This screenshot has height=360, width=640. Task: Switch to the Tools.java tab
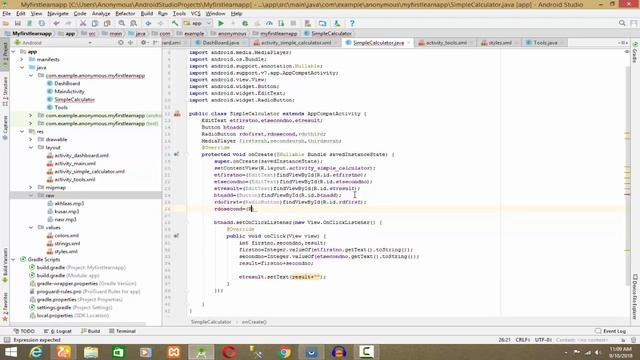click(x=545, y=42)
